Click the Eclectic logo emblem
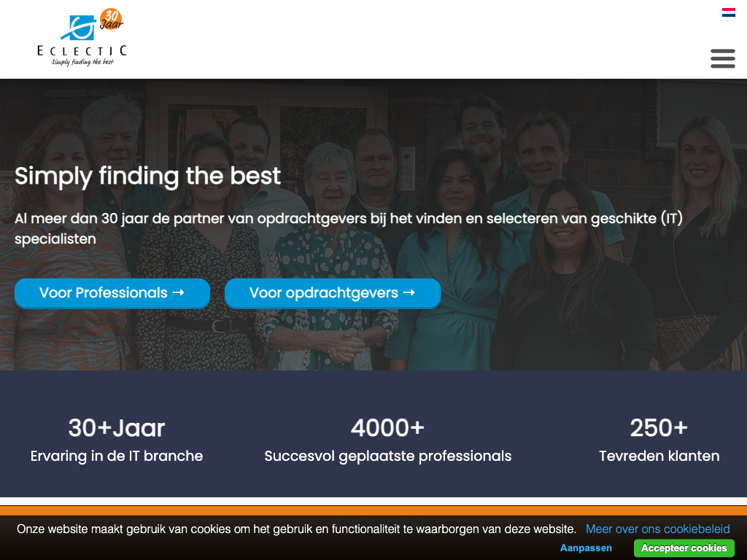Image resolution: width=747 pixels, height=560 pixels. (x=79, y=28)
